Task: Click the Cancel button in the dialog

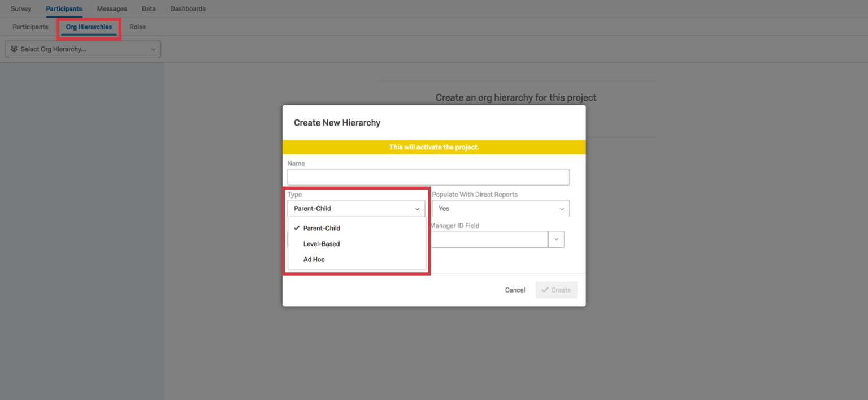Action: [x=515, y=290]
